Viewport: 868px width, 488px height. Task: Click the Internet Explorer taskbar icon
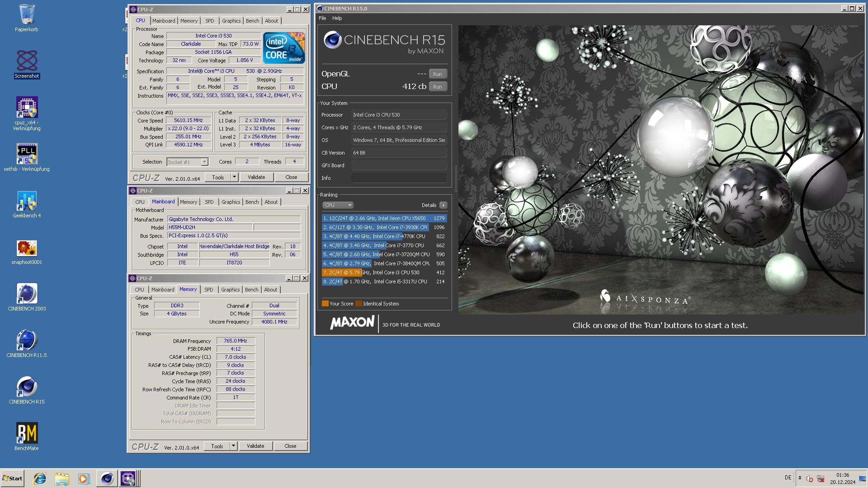tap(40, 479)
